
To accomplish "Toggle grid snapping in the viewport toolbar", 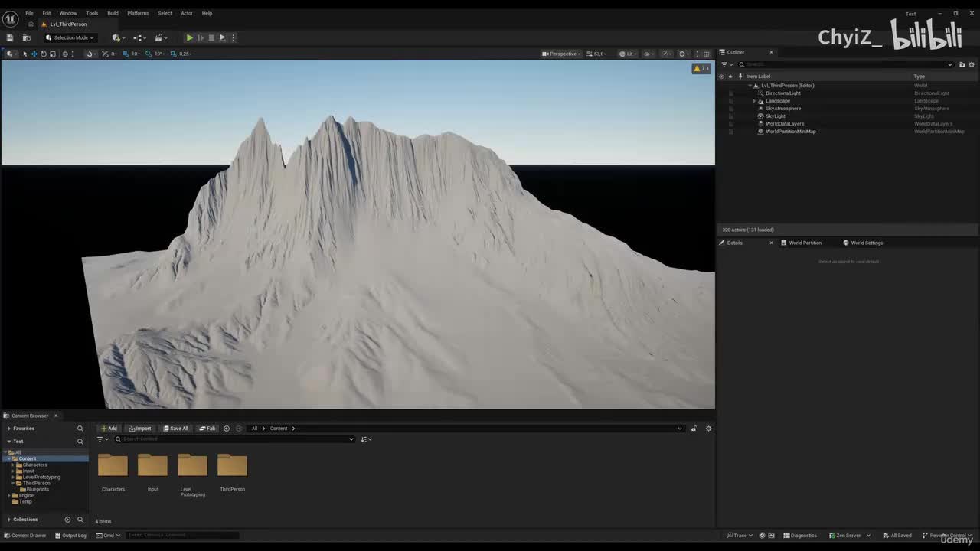I will tap(126, 54).
